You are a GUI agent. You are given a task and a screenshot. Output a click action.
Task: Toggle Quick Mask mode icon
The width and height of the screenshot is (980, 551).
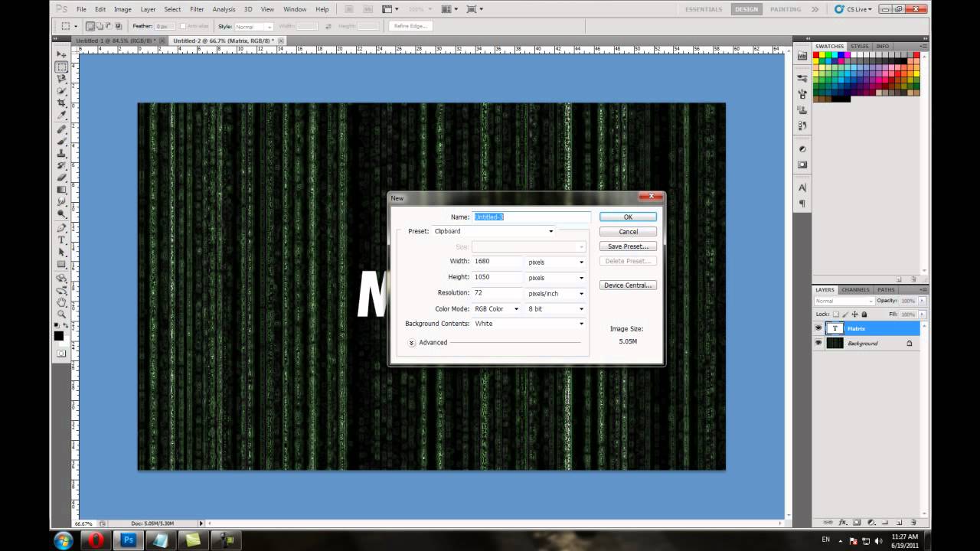[61, 354]
